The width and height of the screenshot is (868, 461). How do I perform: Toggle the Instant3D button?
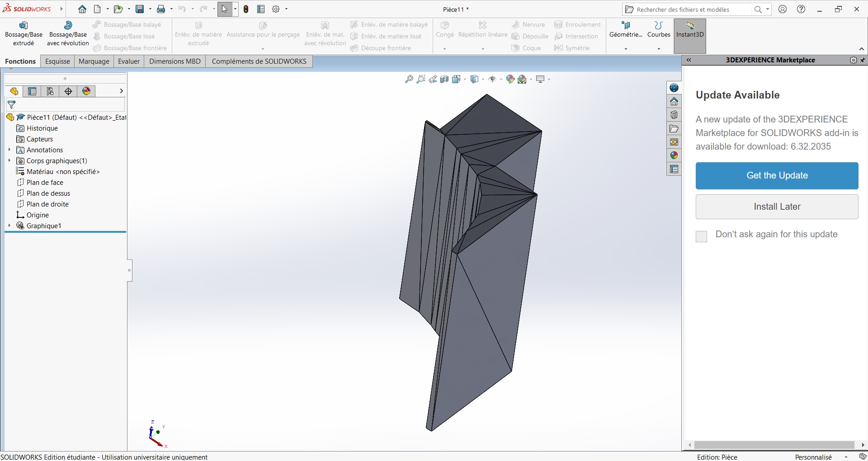[690, 35]
